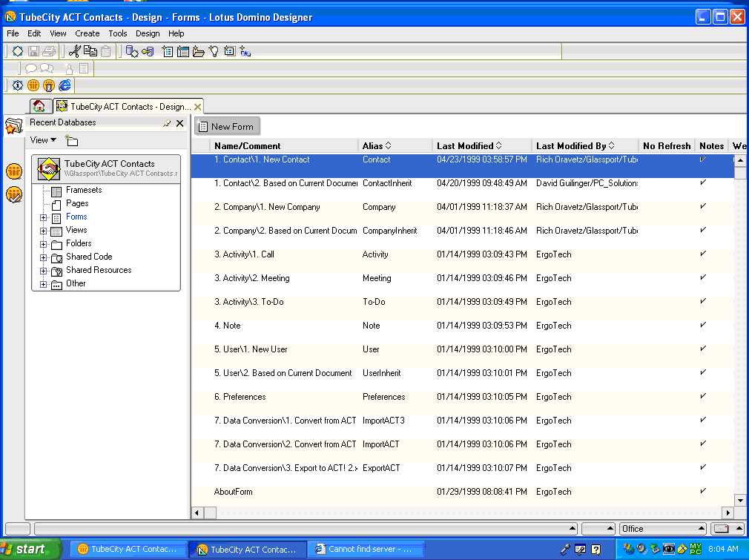Click the Cut scissors icon
Viewport: 749px width, 560px height.
(74, 51)
